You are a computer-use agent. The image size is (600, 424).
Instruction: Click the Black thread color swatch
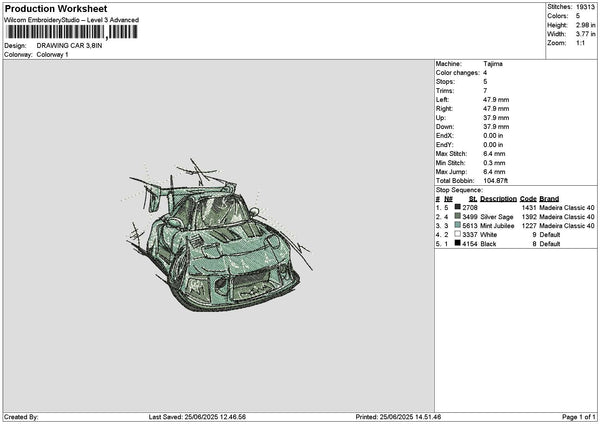pos(457,243)
